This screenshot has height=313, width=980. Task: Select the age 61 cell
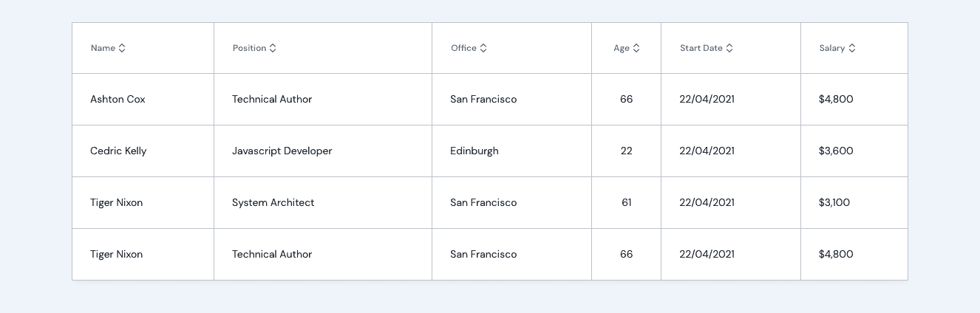[x=626, y=203]
